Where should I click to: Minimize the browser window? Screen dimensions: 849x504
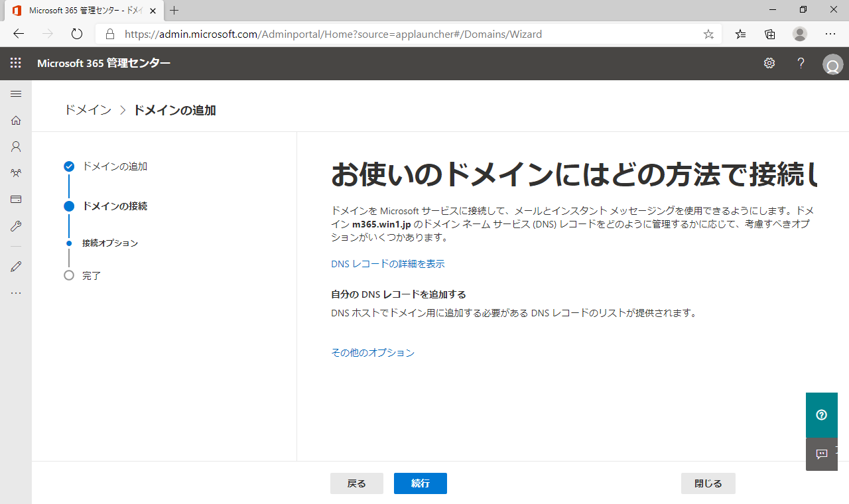click(773, 10)
